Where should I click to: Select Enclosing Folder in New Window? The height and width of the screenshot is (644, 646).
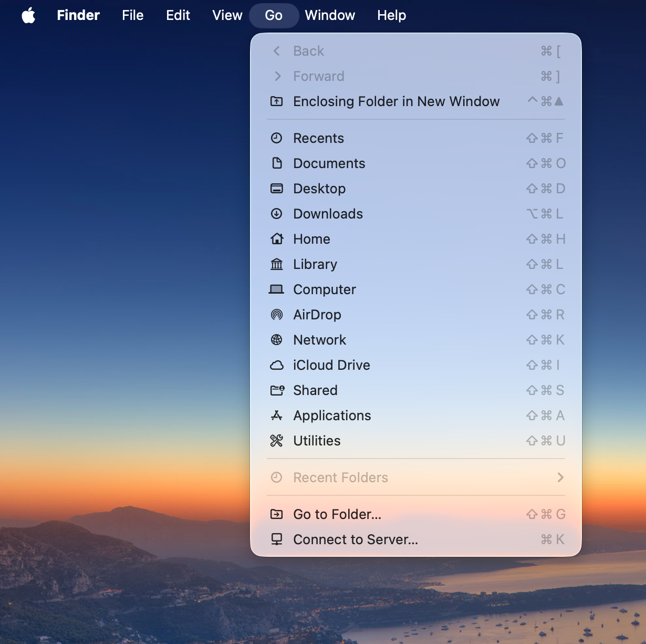point(396,101)
